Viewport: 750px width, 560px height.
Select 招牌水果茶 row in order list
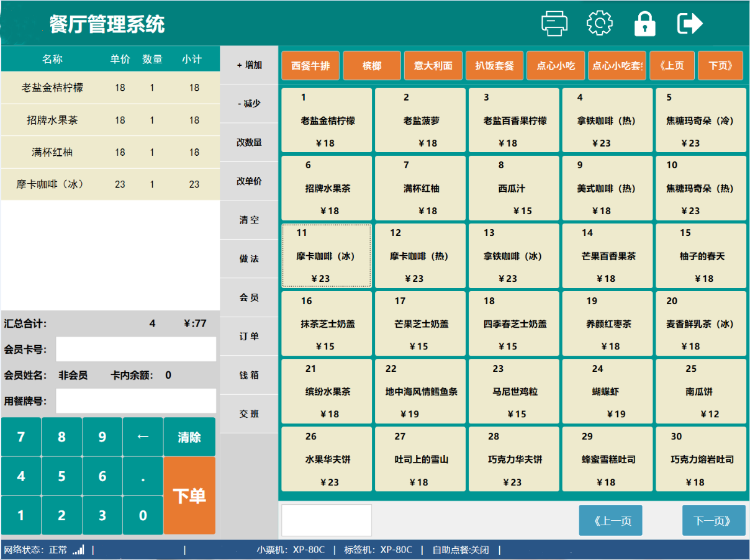pos(110,120)
